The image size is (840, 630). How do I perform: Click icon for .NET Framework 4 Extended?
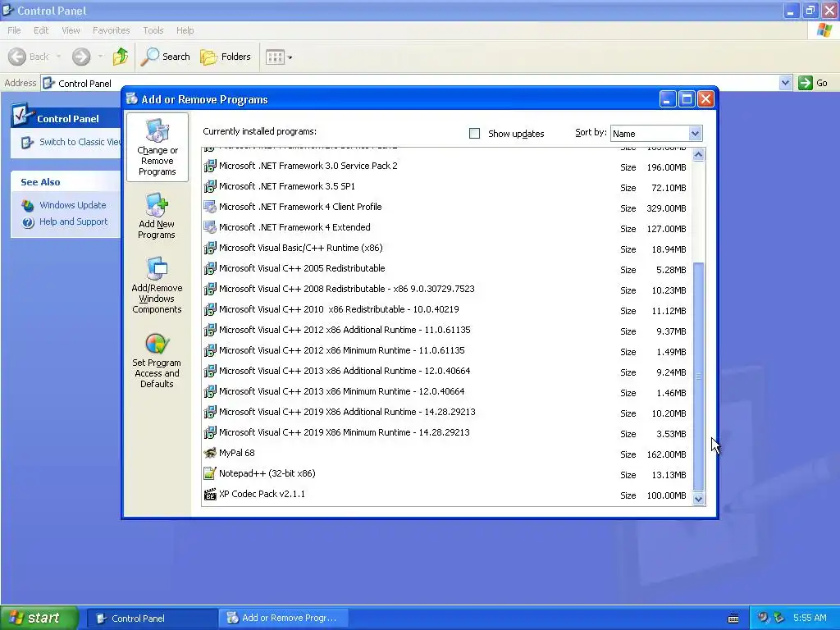(210, 228)
